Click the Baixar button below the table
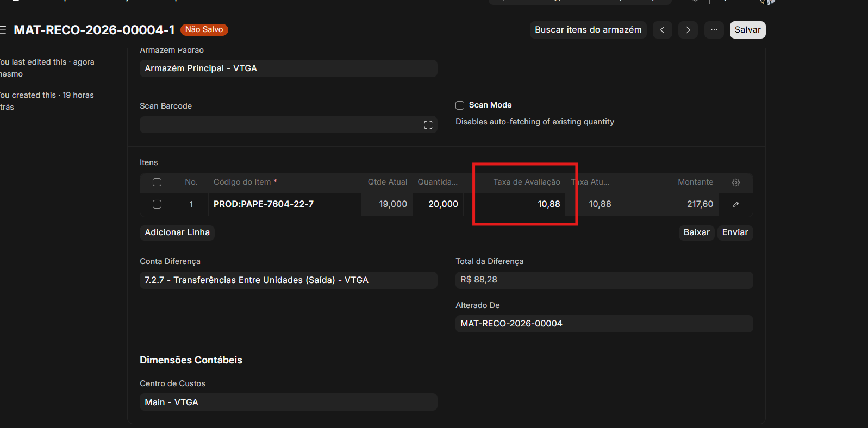This screenshot has height=428, width=868. point(696,232)
